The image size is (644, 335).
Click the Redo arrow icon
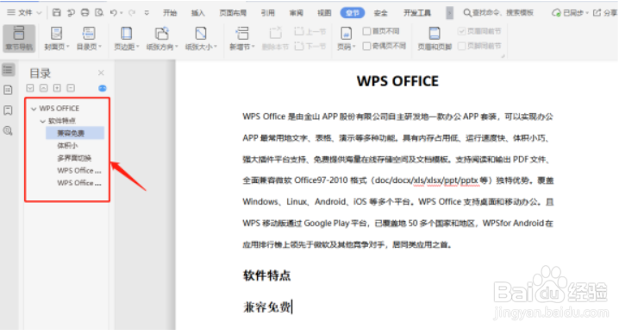click(x=132, y=13)
